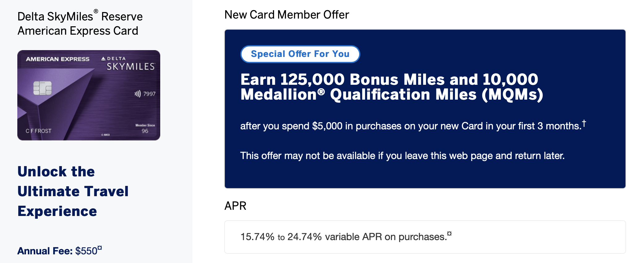
Task: Click the Annual Fee $550 text
Action: click(x=58, y=251)
